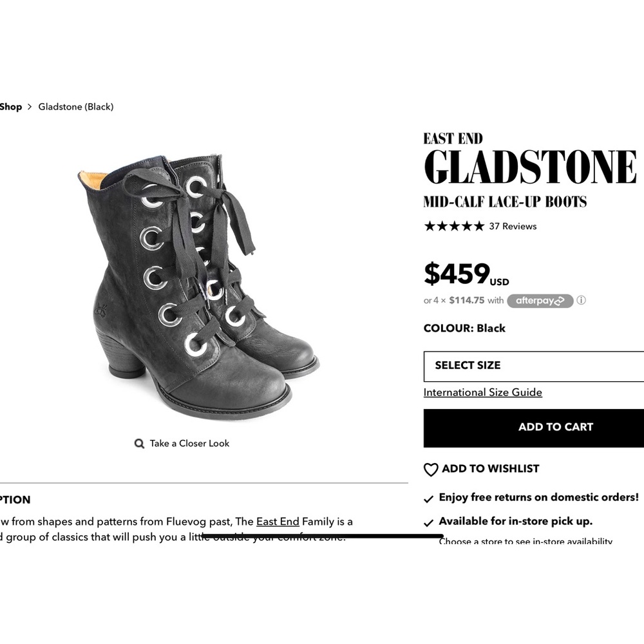Click the checkmark beside in-store pick up
Screen dimensions: 644x644
pos(428,522)
